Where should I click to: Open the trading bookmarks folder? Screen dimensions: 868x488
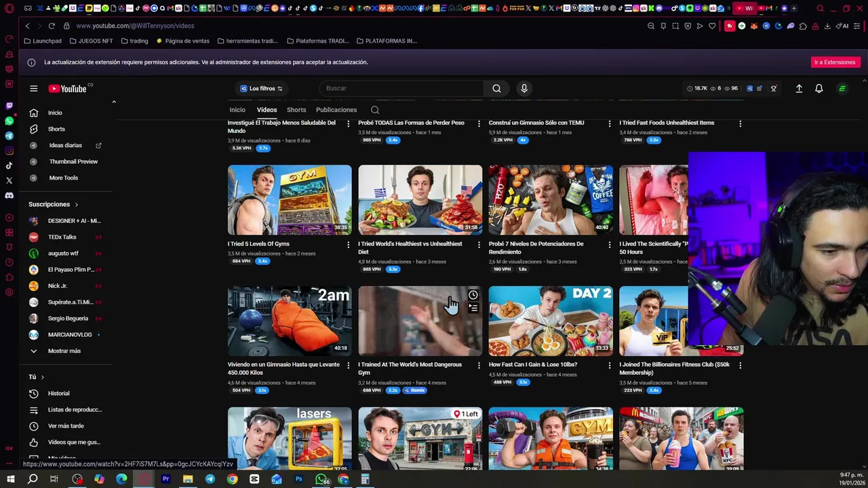tap(134, 41)
